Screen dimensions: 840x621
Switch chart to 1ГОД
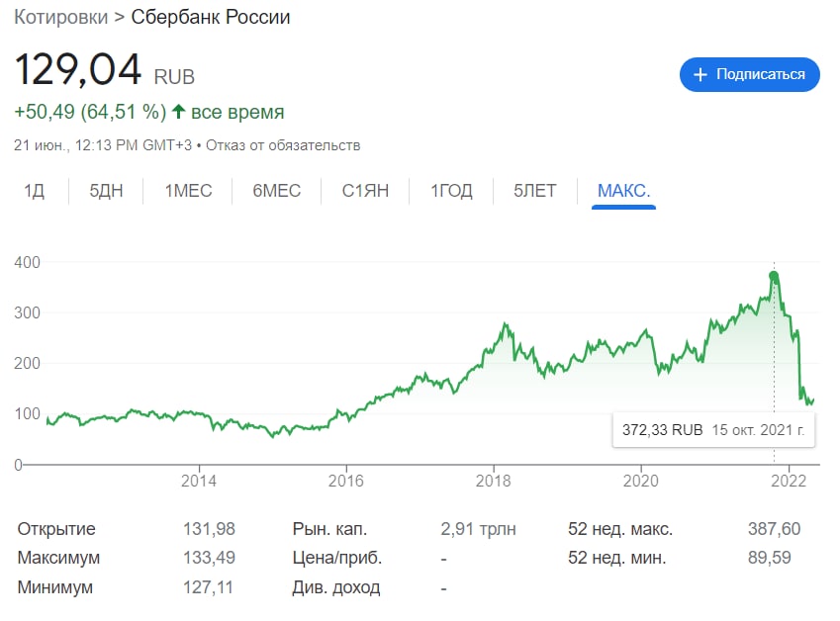[x=451, y=191]
